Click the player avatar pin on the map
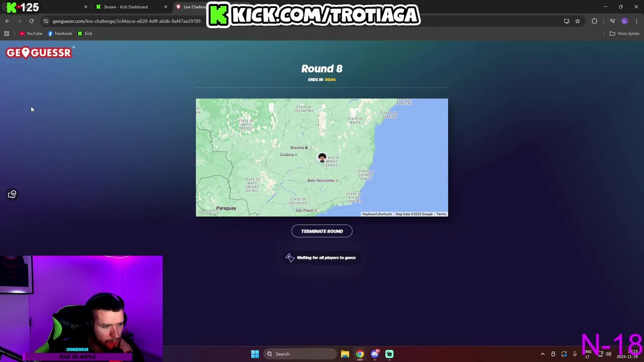Viewport: 644px width, 362px height. pos(322,158)
